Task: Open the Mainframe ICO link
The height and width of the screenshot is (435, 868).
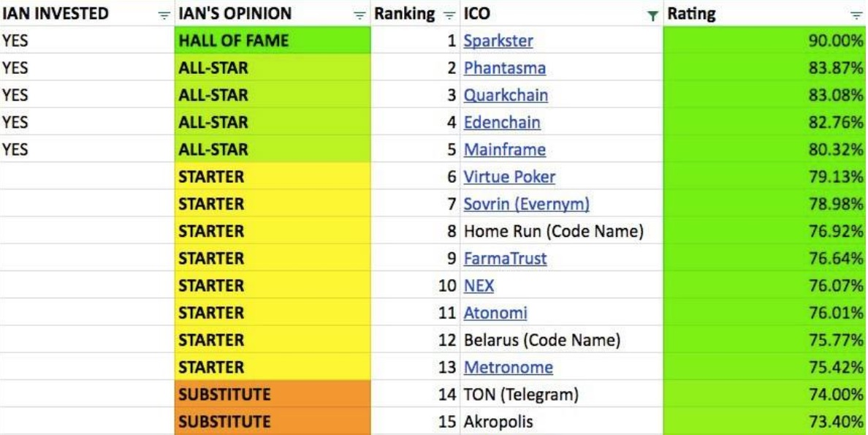Action: coord(504,150)
